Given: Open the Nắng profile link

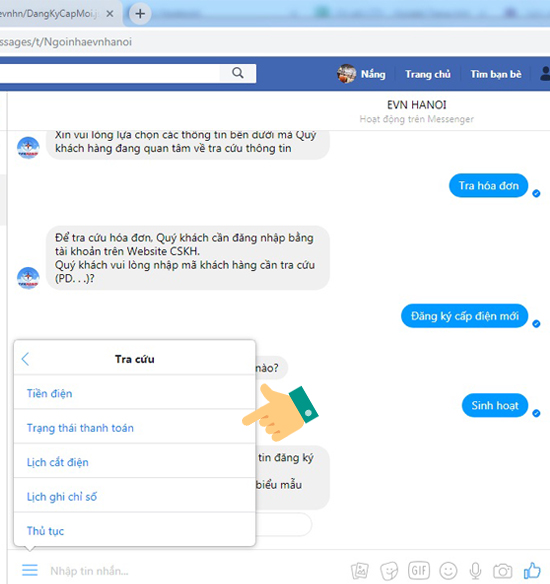Looking at the screenshot, I should pos(373,74).
